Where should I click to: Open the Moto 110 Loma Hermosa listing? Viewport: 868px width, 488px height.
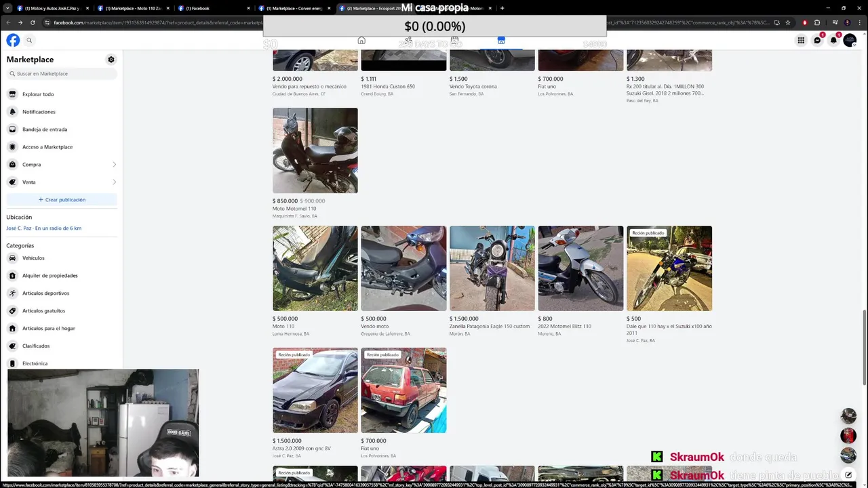pyautogui.click(x=315, y=268)
